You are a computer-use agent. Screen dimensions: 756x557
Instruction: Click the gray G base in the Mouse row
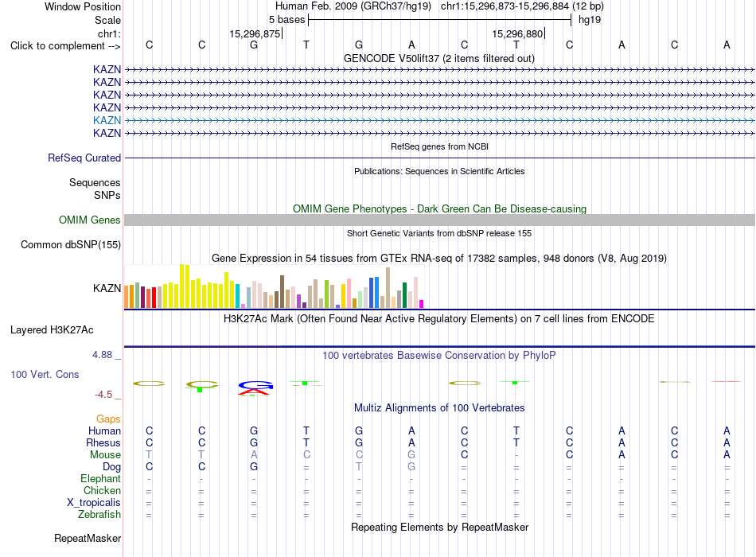[411, 455]
